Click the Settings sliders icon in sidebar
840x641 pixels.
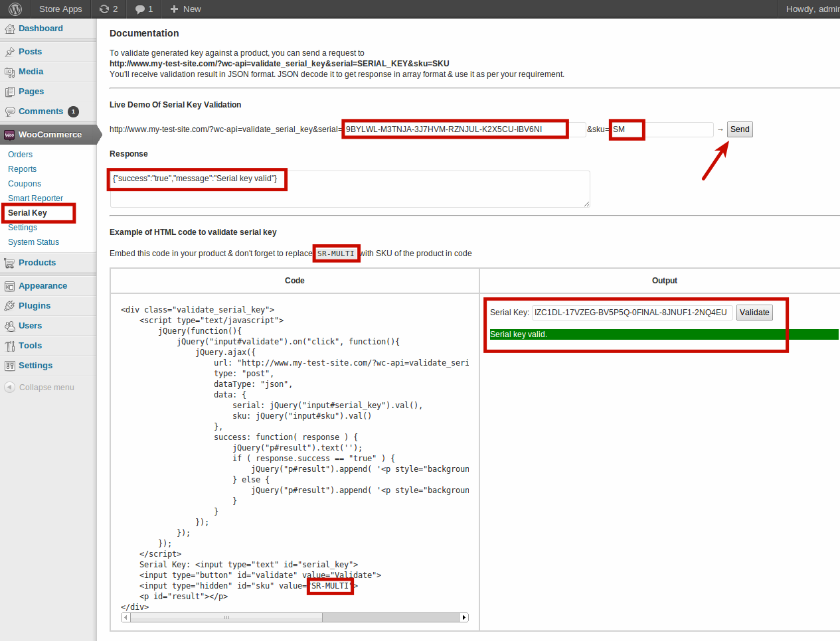coord(9,366)
